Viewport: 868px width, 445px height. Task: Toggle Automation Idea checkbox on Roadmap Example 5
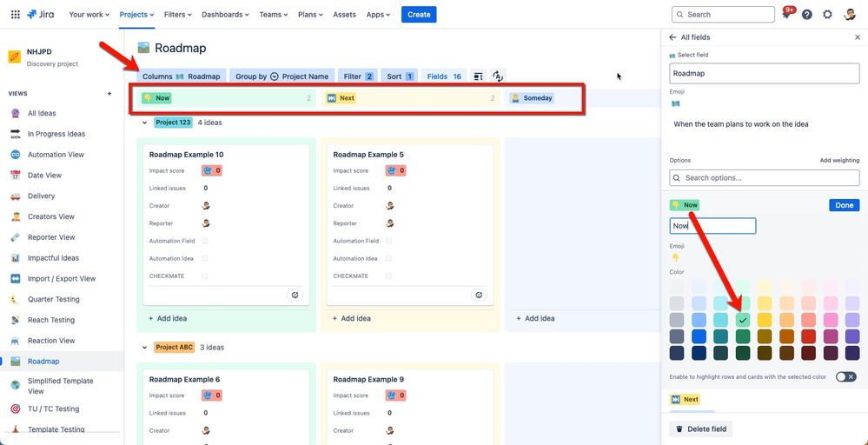pyautogui.click(x=388, y=258)
